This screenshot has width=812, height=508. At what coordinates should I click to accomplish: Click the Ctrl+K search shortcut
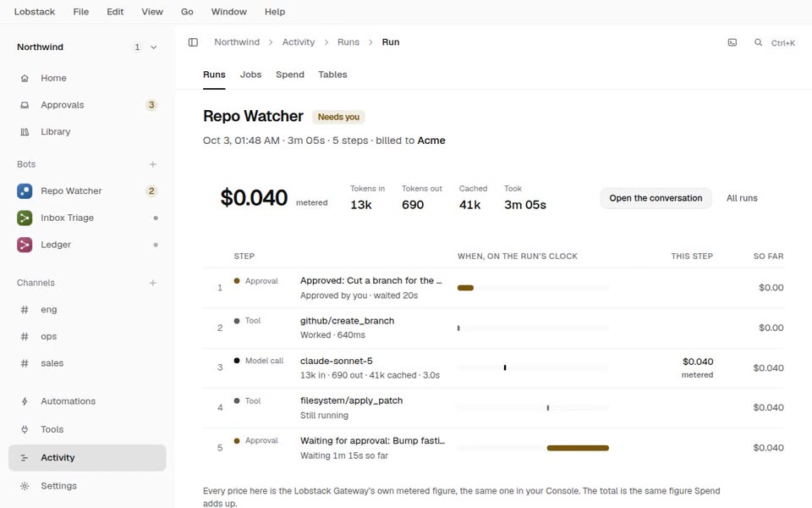(x=783, y=43)
